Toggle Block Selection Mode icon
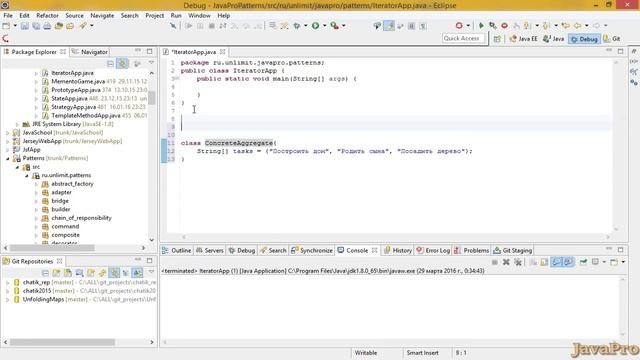 click(411, 26)
